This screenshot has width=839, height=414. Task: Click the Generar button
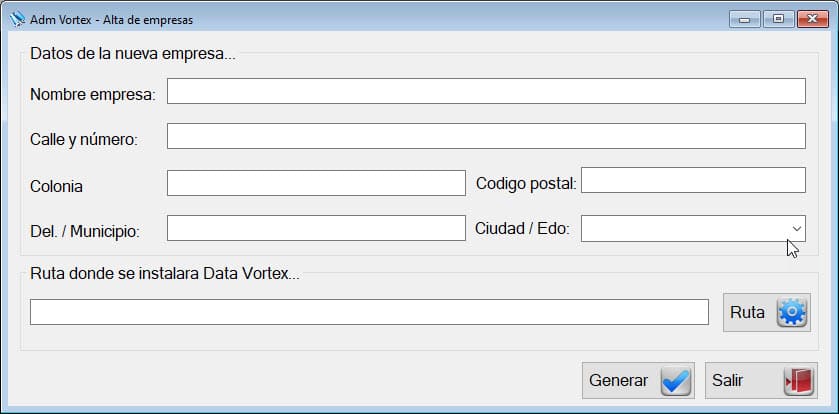(x=638, y=380)
